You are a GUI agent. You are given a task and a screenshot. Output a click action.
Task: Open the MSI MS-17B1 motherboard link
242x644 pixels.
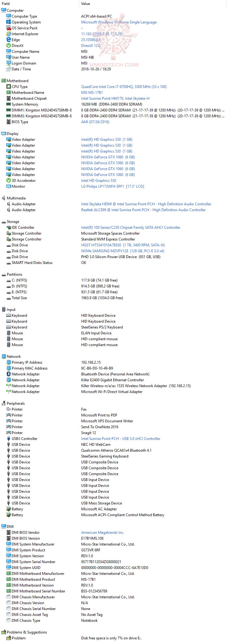[92, 93]
